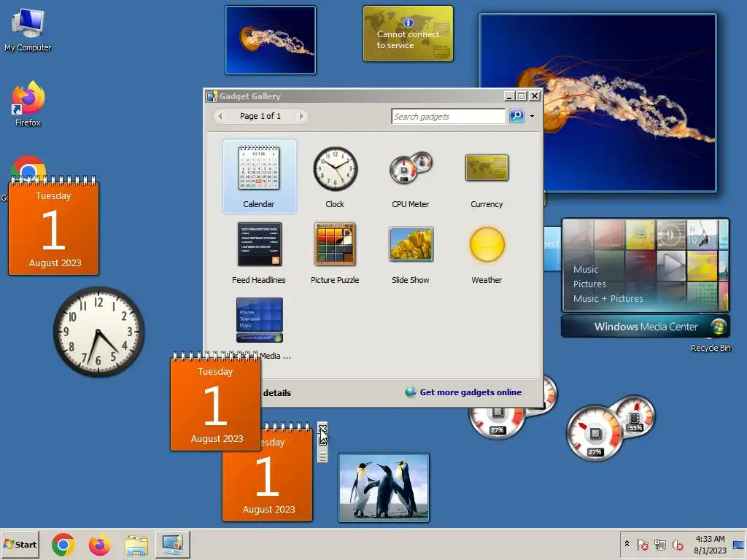747x560 pixels.
Task: Click the CPU meter gadget showing 55%
Action: pyautogui.click(x=611, y=427)
